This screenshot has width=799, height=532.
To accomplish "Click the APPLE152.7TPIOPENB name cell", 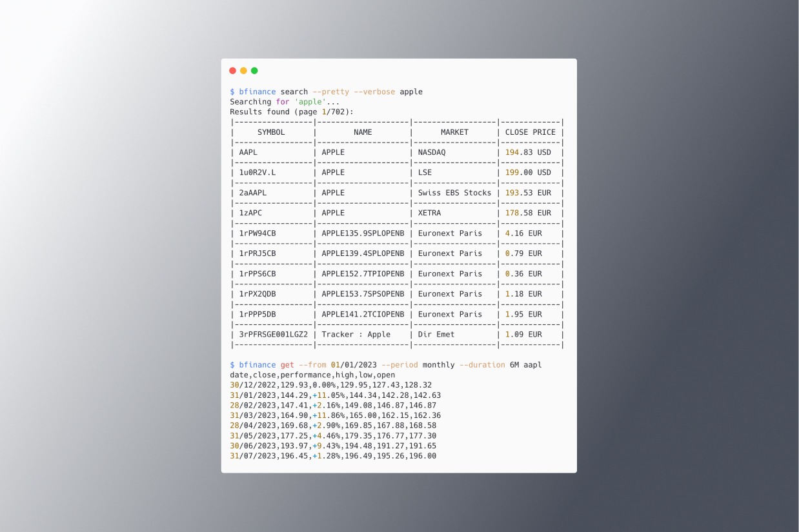I will point(363,273).
